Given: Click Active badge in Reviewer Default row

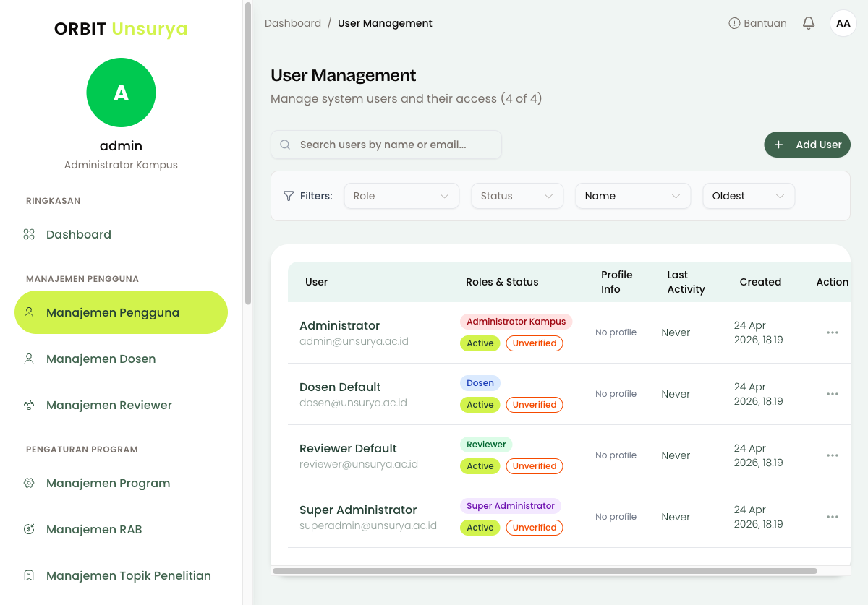Looking at the screenshot, I should (x=480, y=466).
